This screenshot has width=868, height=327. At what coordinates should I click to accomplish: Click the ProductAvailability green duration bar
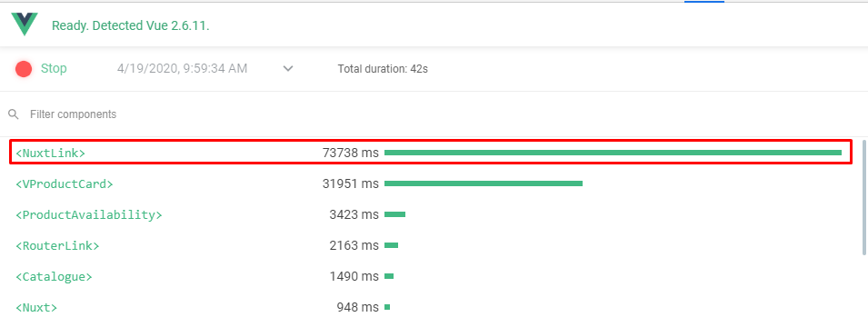[x=394, y=214]
